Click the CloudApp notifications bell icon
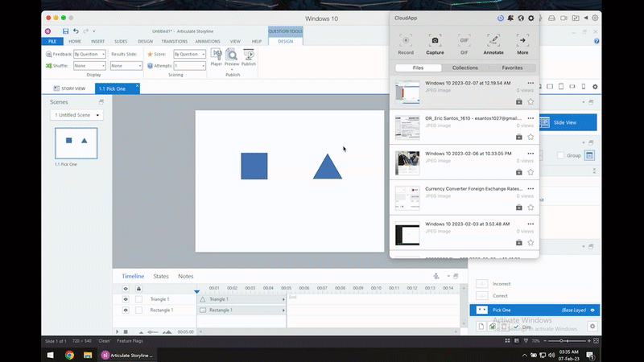 [x=510, y=18]
